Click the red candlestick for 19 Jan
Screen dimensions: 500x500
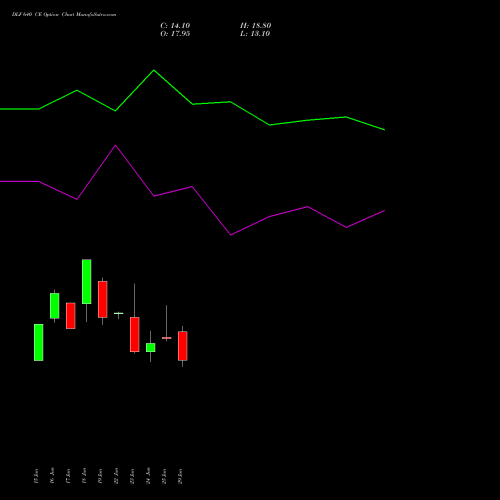pos(103,299)
